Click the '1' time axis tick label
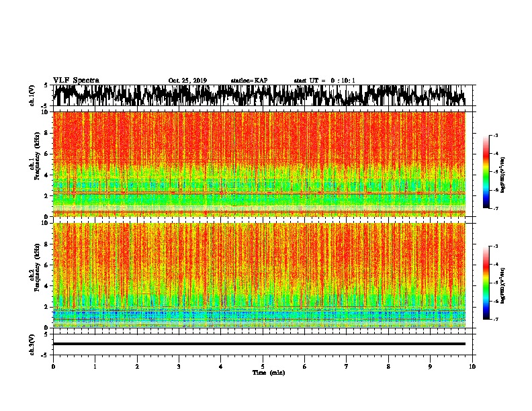532x411 pixels. tap(95, 367)
